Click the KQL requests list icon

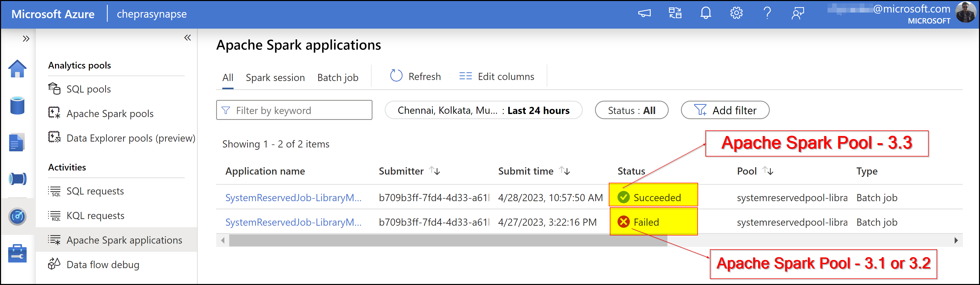coord(54,215)
